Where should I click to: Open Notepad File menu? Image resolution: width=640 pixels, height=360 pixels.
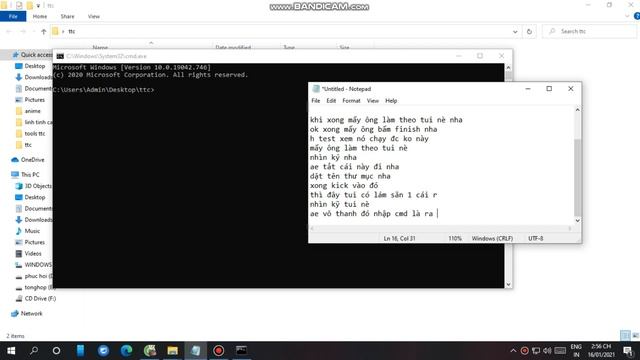pyautogui.click(x=316, y=100)
